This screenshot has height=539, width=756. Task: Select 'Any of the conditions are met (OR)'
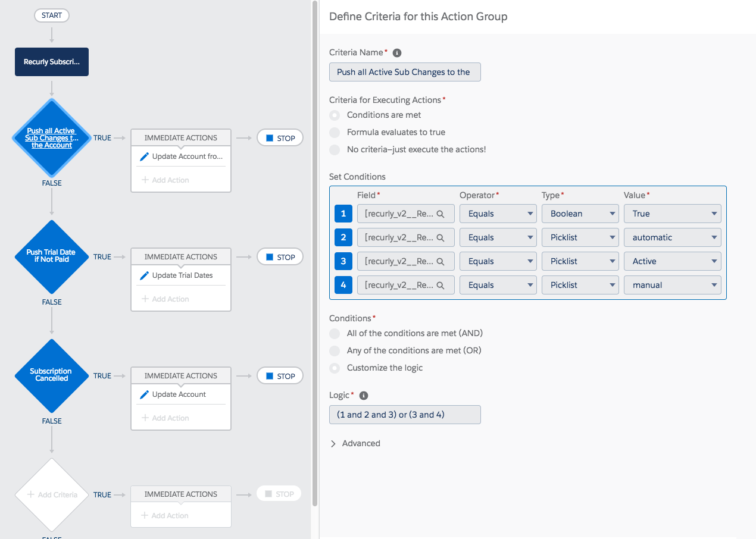click(x=335, y=350)
